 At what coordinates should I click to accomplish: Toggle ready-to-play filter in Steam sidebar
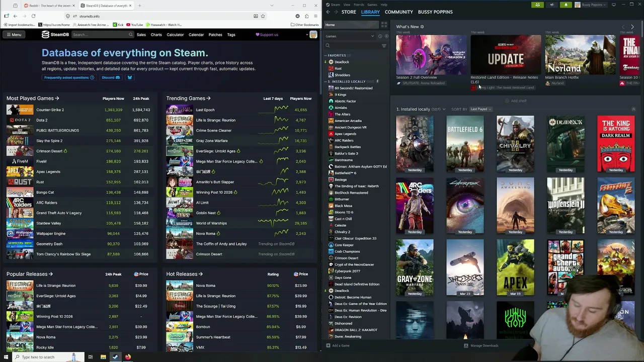point(386,36)
